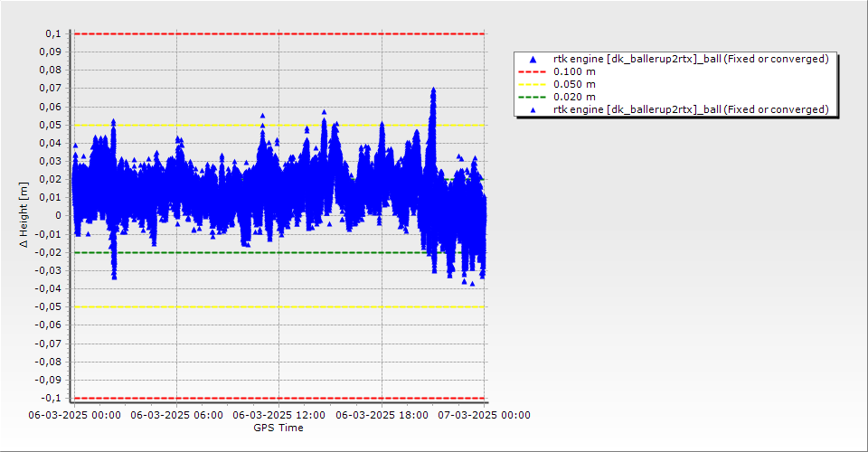Click the 0,1 y-axis tick label
The height and width of the screenshot is (452, 868).
click(53, 33)
